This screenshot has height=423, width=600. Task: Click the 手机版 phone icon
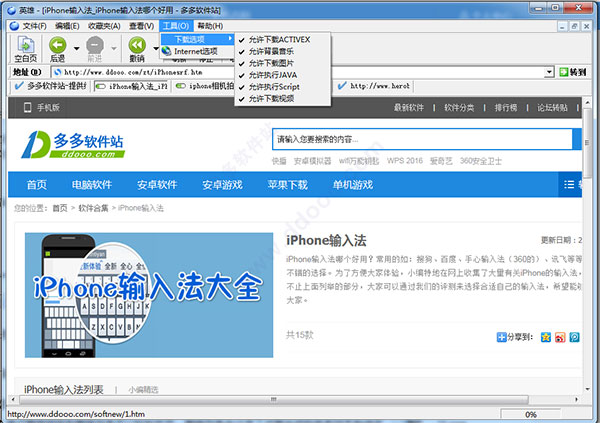[28, 107]
